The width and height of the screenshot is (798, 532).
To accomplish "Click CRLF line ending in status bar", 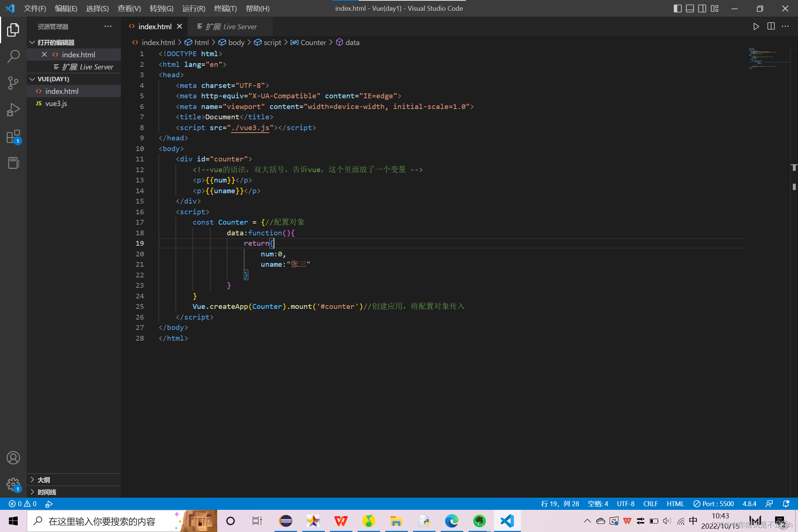I will click(x=650, y=504).
